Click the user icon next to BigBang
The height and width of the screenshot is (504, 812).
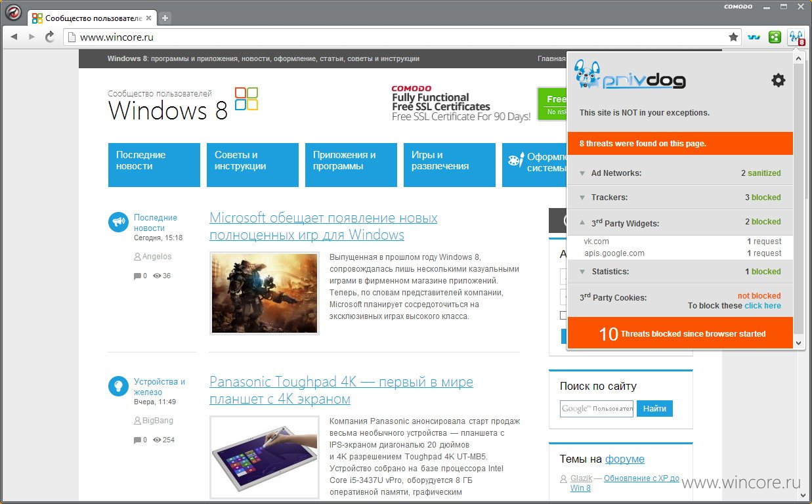pyautogui.click(x=137, y=421)
